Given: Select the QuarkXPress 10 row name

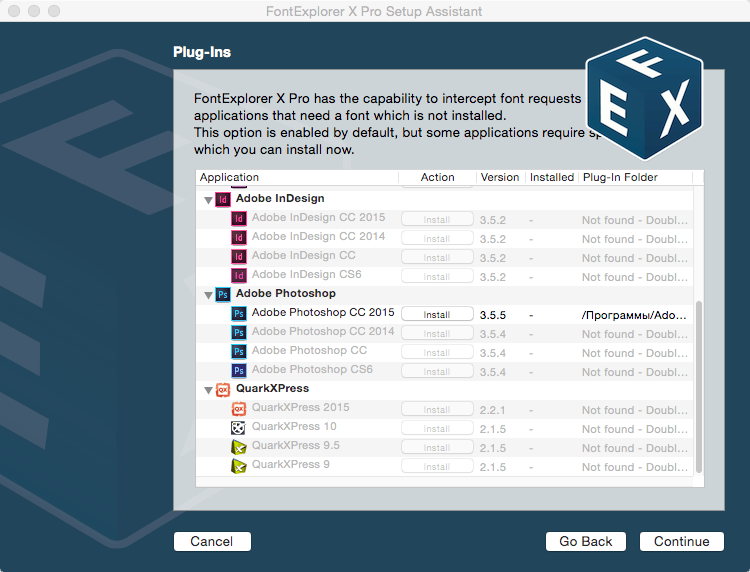Looking at the screenshot, I should pos(294,426).
